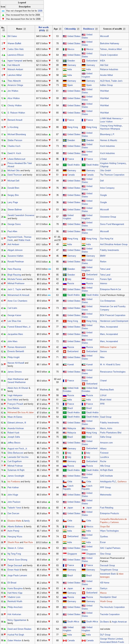Click the Sources of wealth sort icon
129x644 pixels.
coord(124,29)
